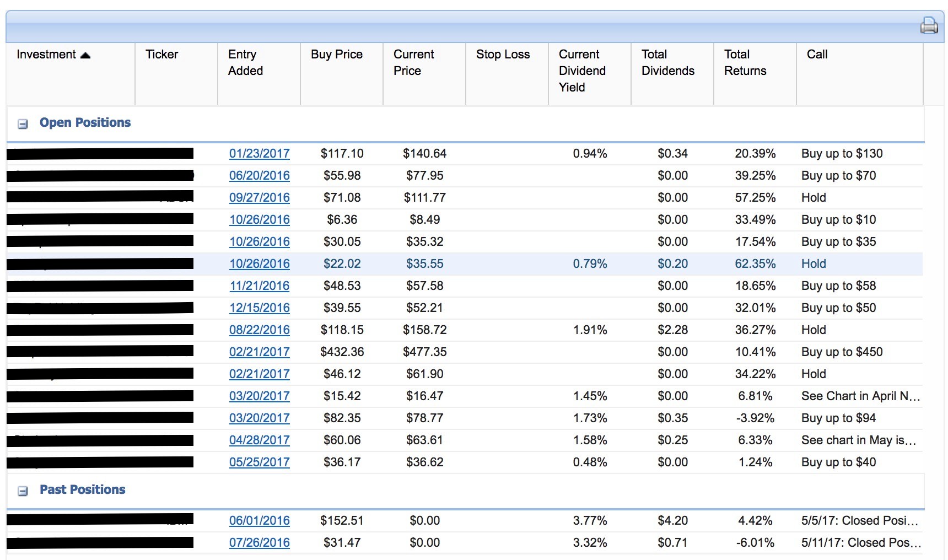Screen dimensions: 948x560
Task: Click the 'See chart in May is…' call
Action: [859, 440]
